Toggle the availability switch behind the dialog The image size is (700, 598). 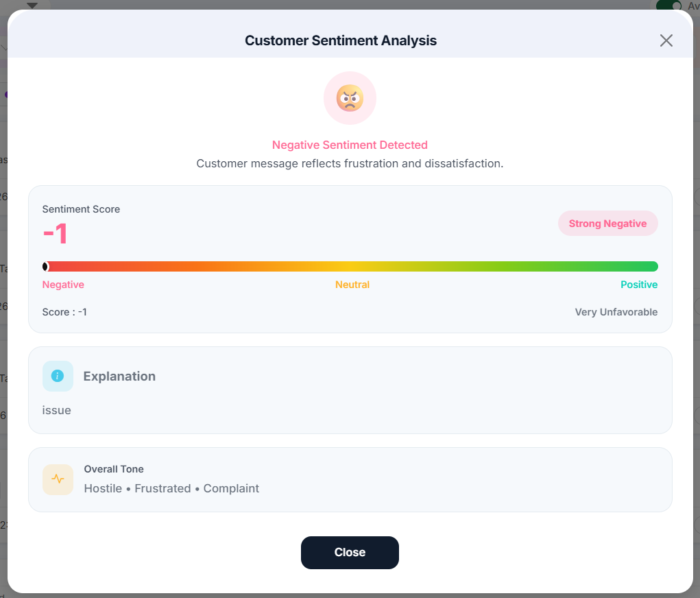click(668, 5)
